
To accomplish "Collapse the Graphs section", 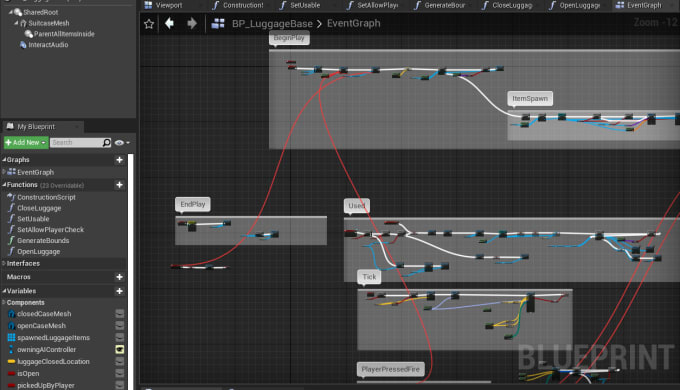I will pyautogui.click(x=4, y=160).
